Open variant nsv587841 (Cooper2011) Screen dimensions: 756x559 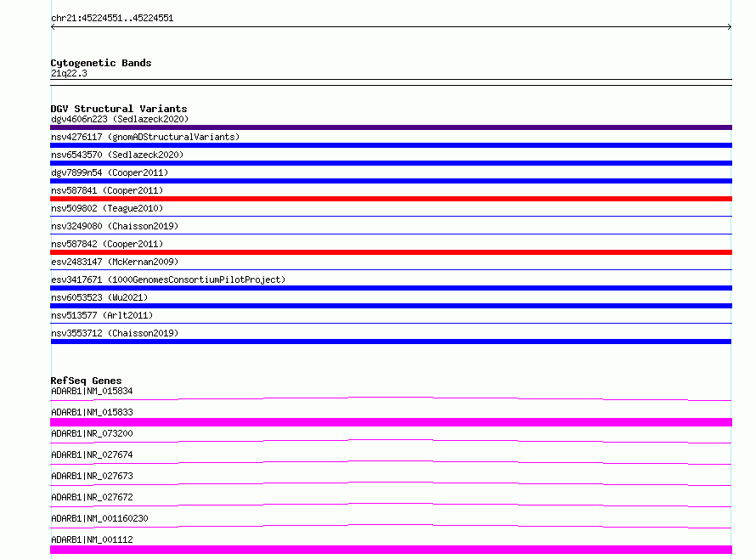click(x=107, y=190)
